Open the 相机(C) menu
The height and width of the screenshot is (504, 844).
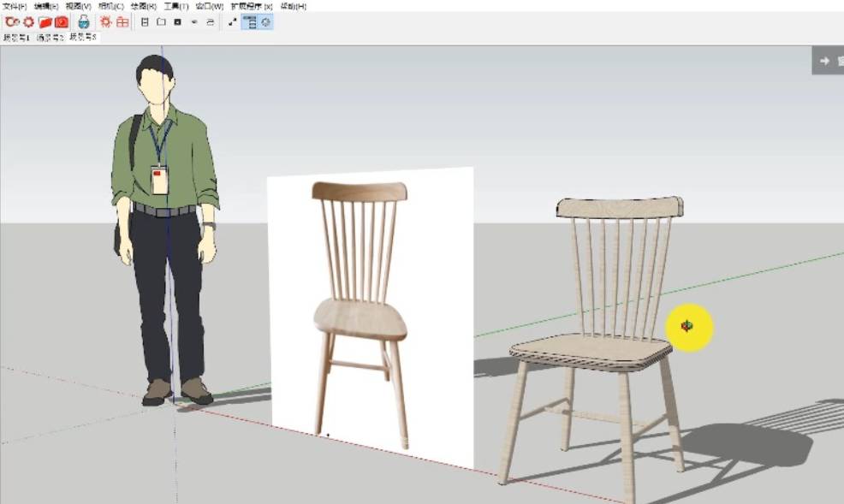pos(111,7)
